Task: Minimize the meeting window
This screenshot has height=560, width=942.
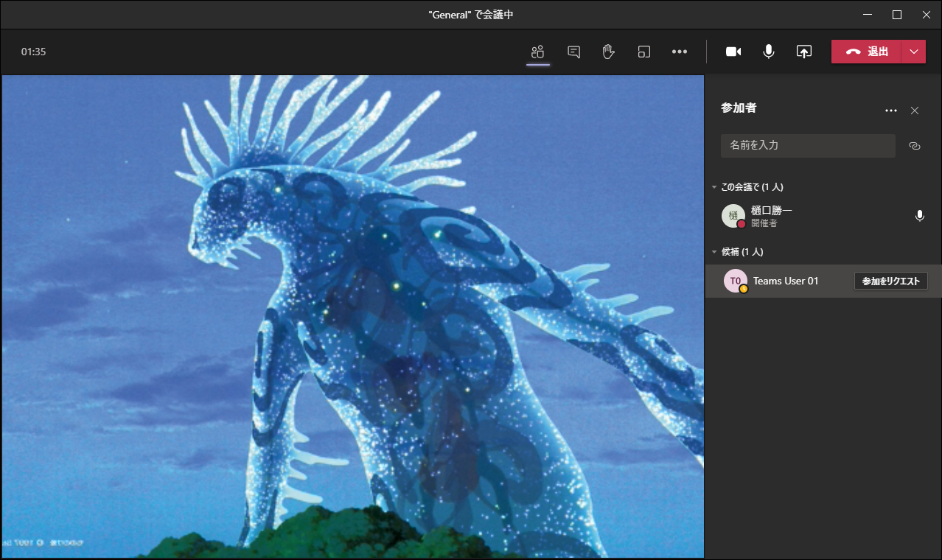Action: point(867,15)
